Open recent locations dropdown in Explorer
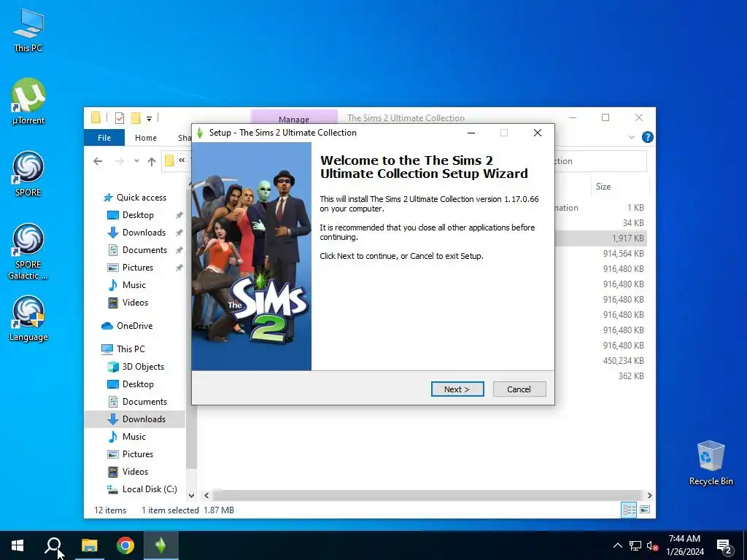 point(136,161)
